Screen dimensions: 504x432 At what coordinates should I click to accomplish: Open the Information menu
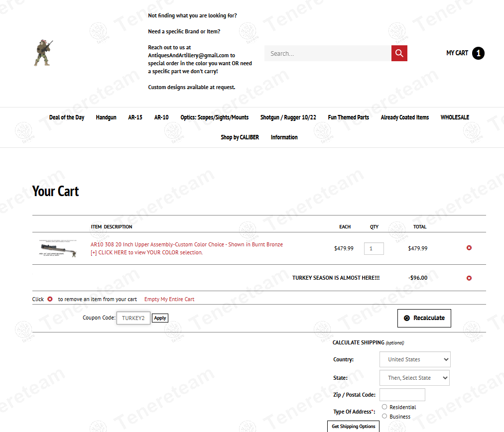pos(284,137)
